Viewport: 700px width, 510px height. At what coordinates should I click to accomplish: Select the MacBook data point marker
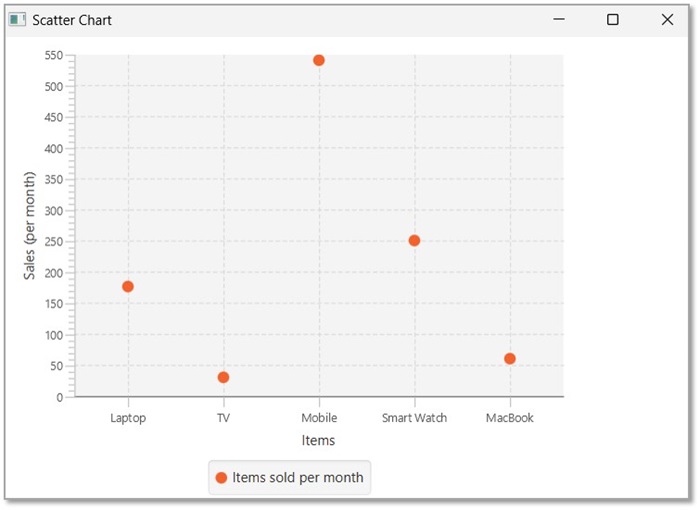(x=510, y=358)
